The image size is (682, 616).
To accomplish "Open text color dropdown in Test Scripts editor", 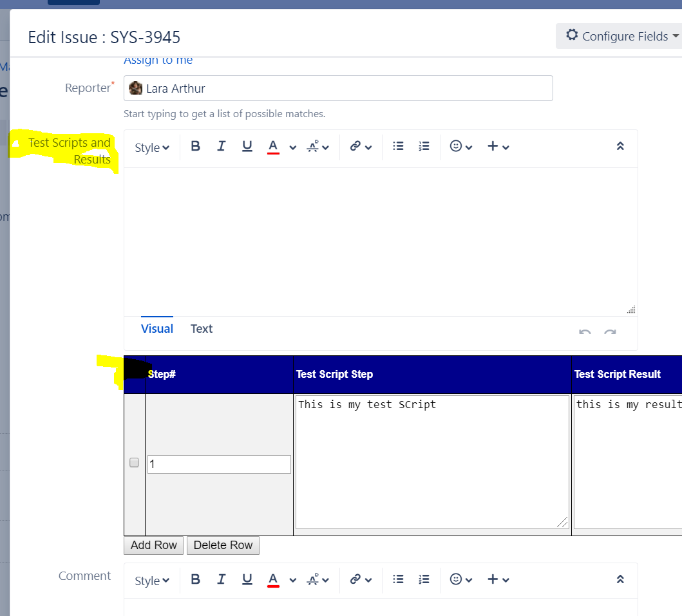I will 293,147.
